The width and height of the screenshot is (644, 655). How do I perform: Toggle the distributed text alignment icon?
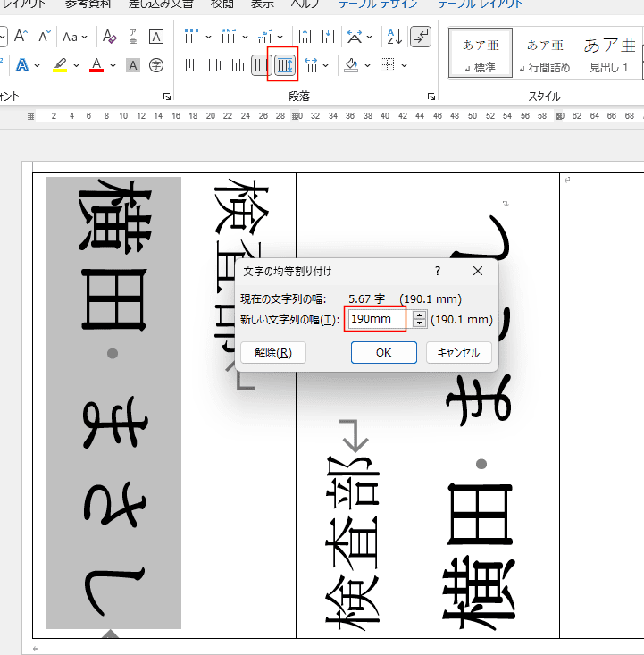click(285, 65)
